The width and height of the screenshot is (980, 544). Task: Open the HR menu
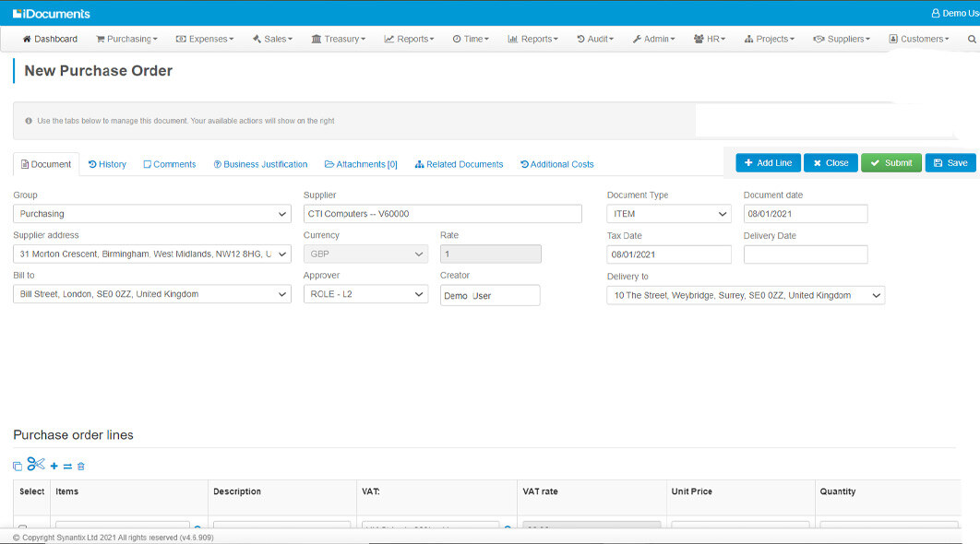click(710, 39)
